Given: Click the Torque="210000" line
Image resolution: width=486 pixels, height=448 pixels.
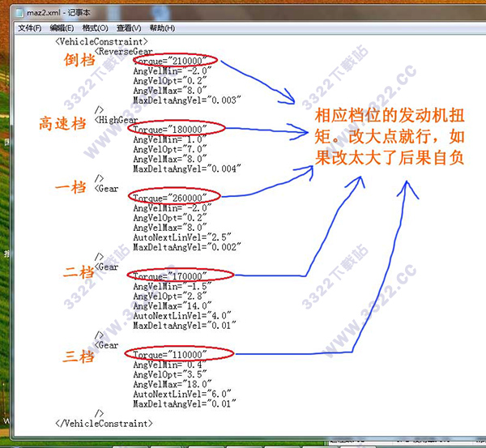Looking at the screenshot, I should pos(170,61).
